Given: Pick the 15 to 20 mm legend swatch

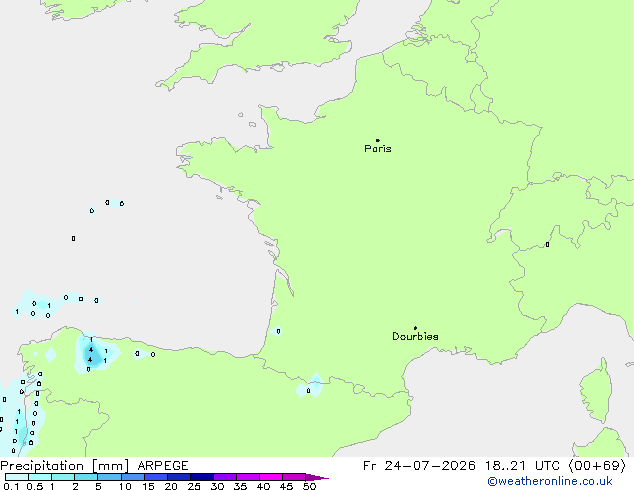Looking at the screenshot, I should click(x=156, y=477).
